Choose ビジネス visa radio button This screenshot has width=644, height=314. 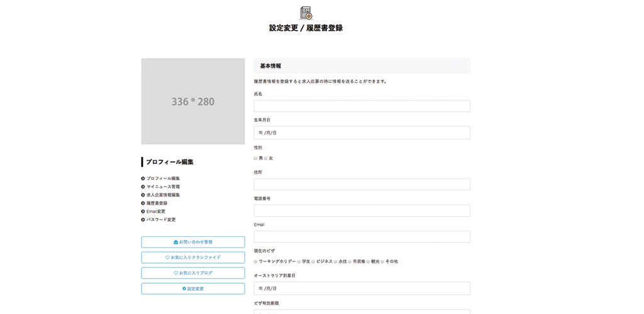pos(313,261)
